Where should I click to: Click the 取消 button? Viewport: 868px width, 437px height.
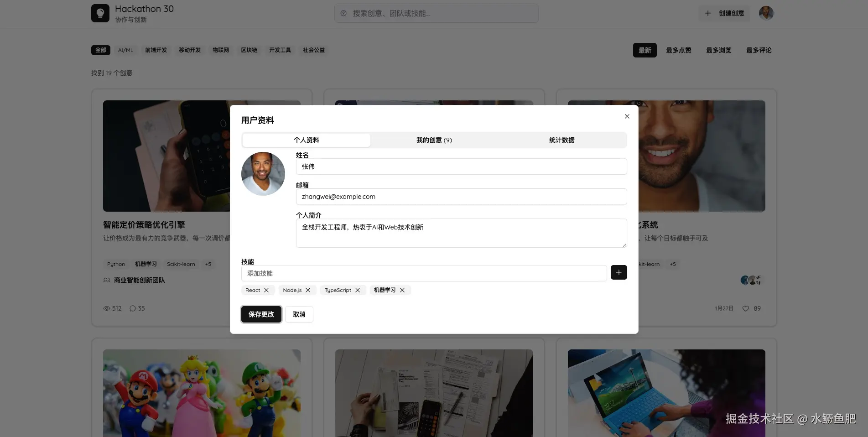point(299,314)
